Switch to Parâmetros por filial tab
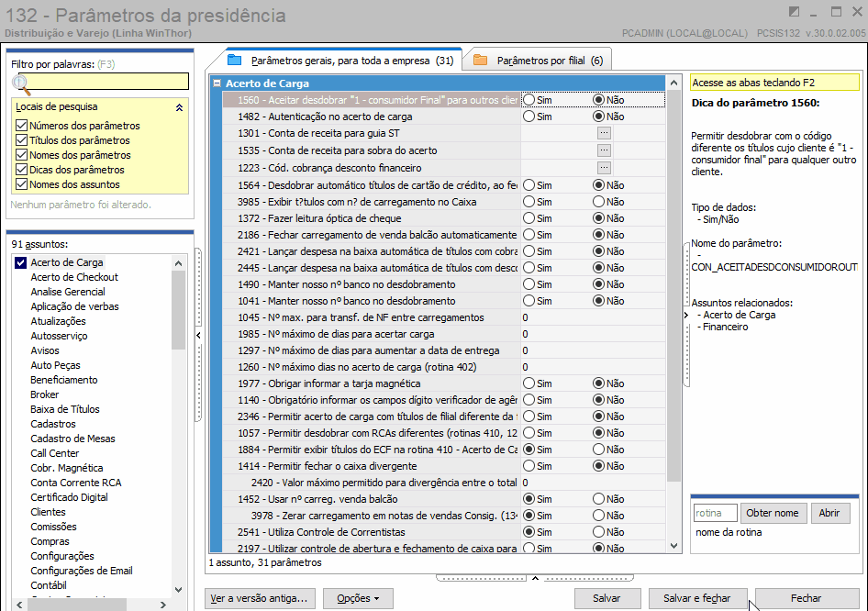Image resolution: width=868 pixels, height=611 pixels. [x=537, y=60]
